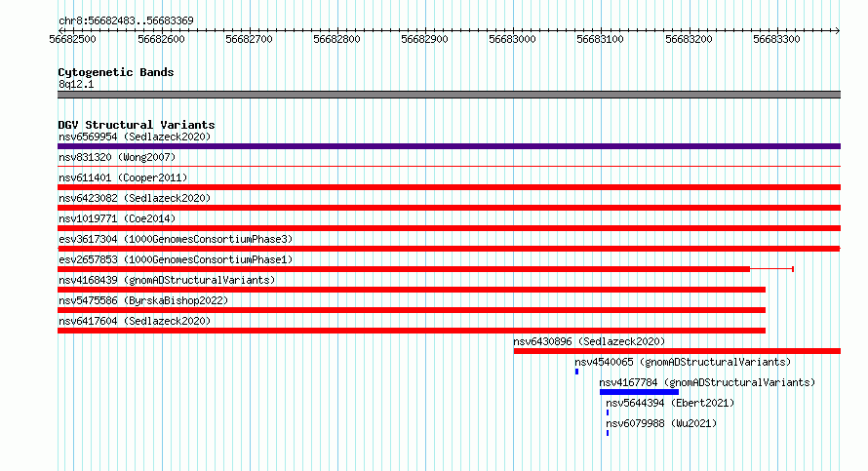The image size is (868, 471).
Task: Click the red bar under nsv6423082
Action: click(x=449, y=208)
